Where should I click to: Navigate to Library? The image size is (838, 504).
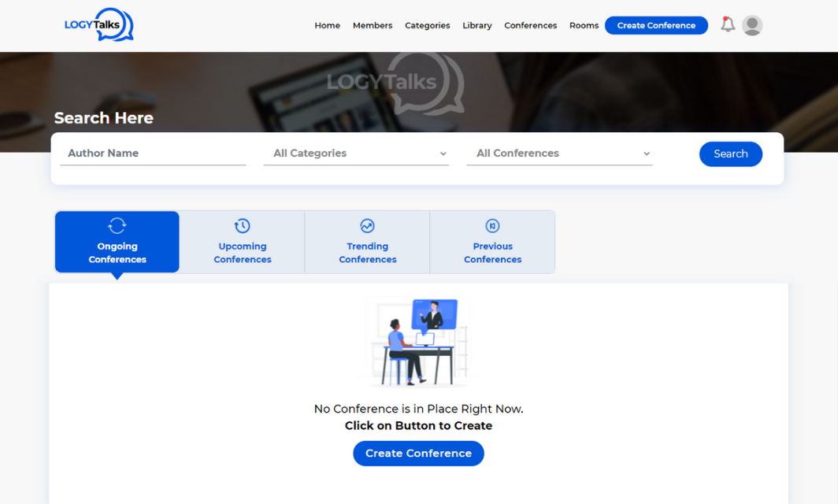tap(476, 25)
